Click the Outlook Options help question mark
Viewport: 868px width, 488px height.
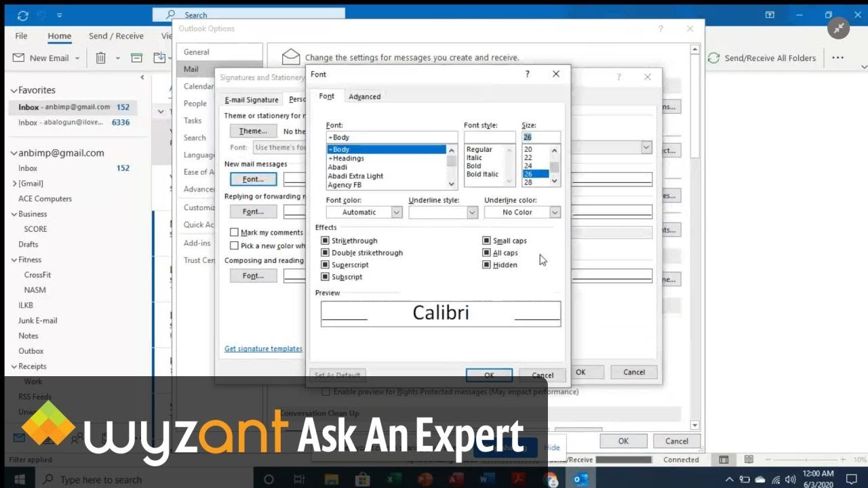click(x=660, y=28)
